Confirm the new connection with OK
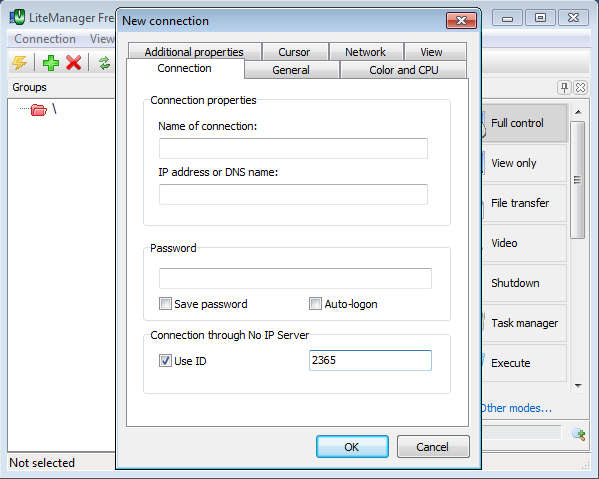The width and height of the screenshot is (599, 479). tap(352, 447)
